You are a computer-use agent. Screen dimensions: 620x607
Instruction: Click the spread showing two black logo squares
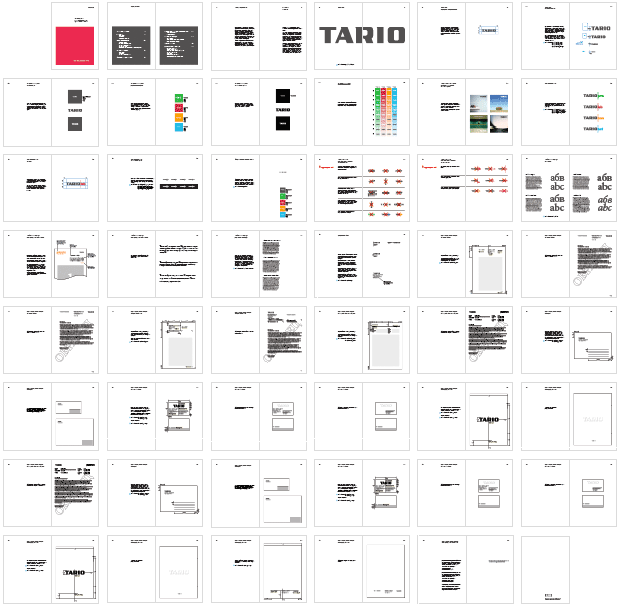coord(258,111)
